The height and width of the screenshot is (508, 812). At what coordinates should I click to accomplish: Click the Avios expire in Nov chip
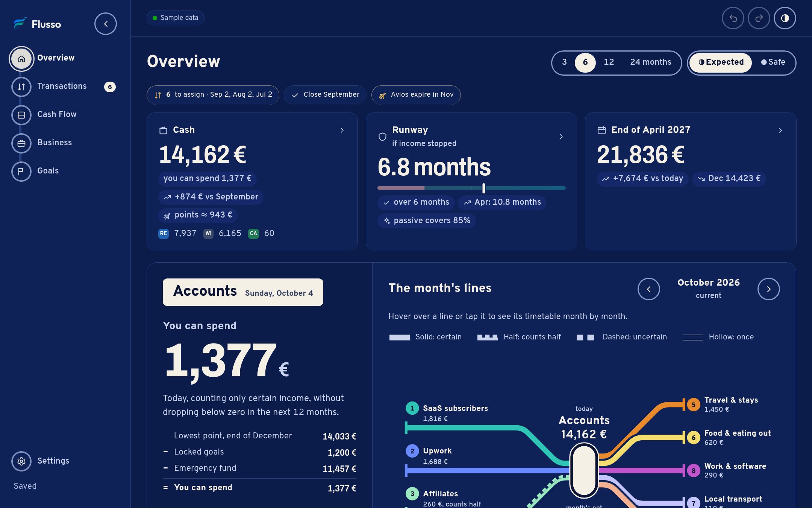coord(416,95)
